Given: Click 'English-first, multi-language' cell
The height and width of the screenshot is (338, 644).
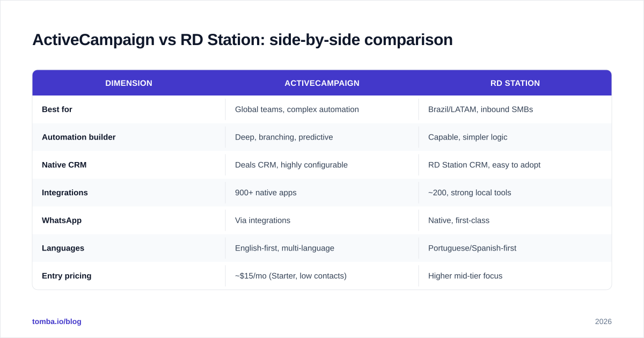Looking at the screenshot, I should click(322, 248).
